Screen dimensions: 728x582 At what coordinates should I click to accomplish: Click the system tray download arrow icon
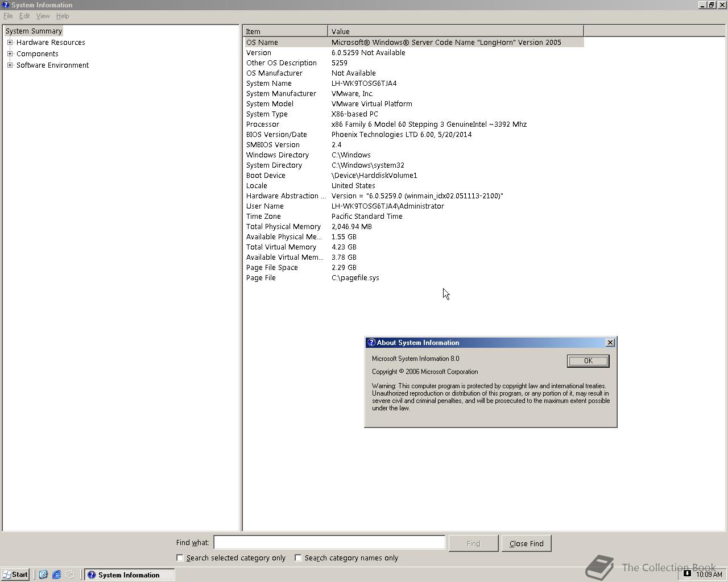tap(687, 573)
